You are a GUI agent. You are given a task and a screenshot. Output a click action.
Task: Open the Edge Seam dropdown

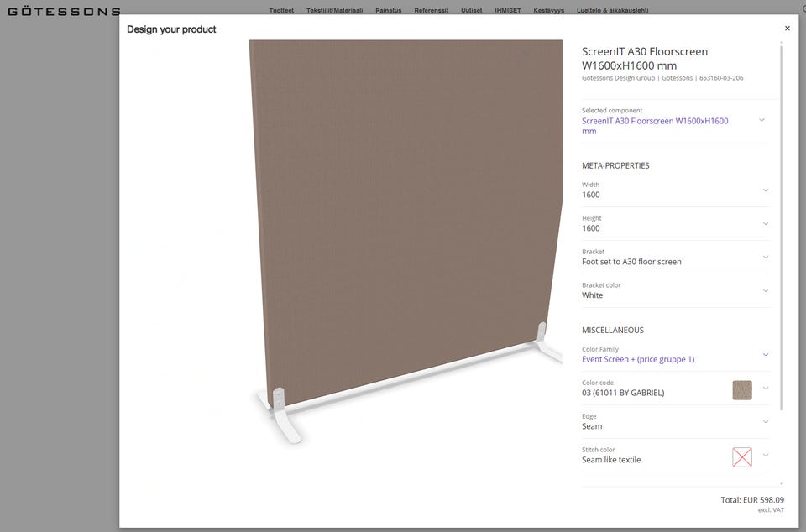675,421
